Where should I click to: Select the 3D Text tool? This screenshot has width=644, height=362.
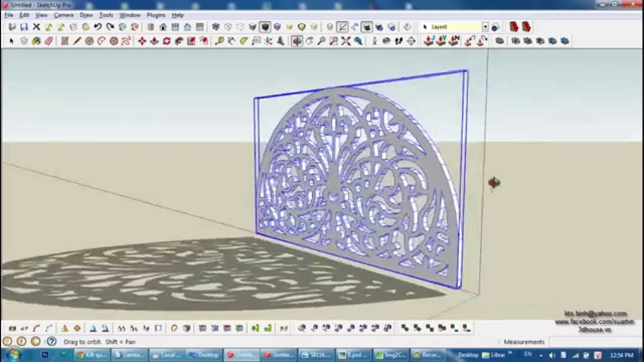[281, 41]
